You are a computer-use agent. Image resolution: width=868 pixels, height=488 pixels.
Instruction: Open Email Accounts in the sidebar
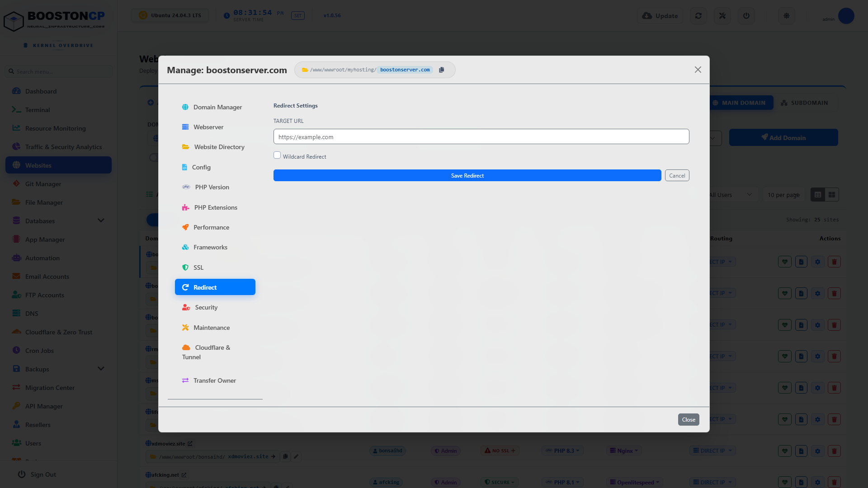point(58,277)
